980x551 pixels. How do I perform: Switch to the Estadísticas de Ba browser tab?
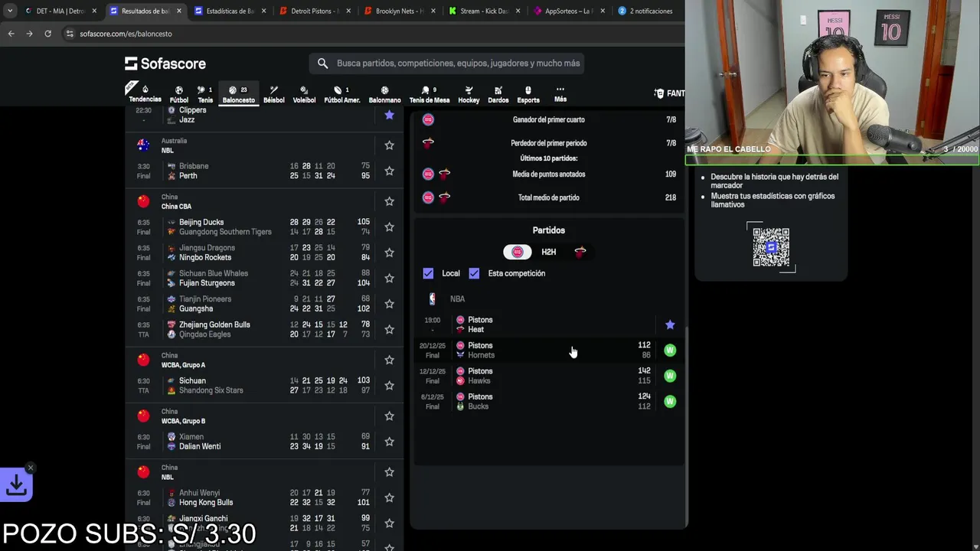tap(230, 11)
